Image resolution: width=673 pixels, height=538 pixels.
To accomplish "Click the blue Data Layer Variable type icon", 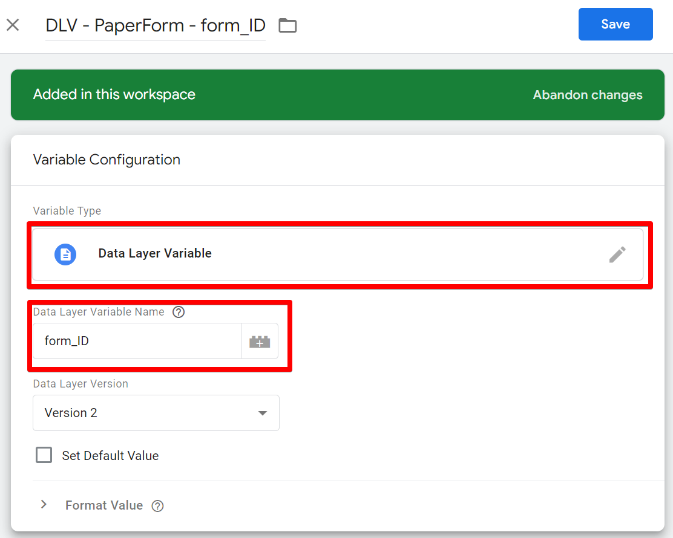I will point(65,254).
